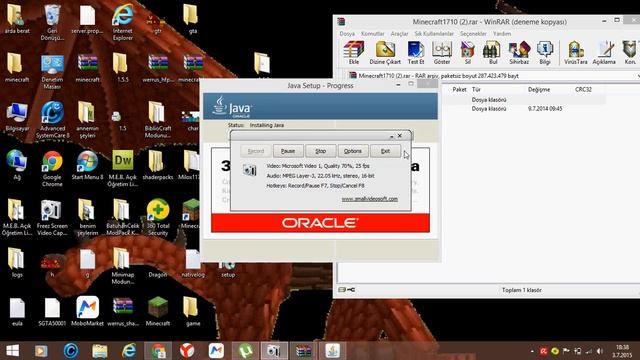This screenshot has width=640, height=360.
Task: Open the Sihirbaz (Wizard) tool in WinRAR
Action: (x=519, y=53)
